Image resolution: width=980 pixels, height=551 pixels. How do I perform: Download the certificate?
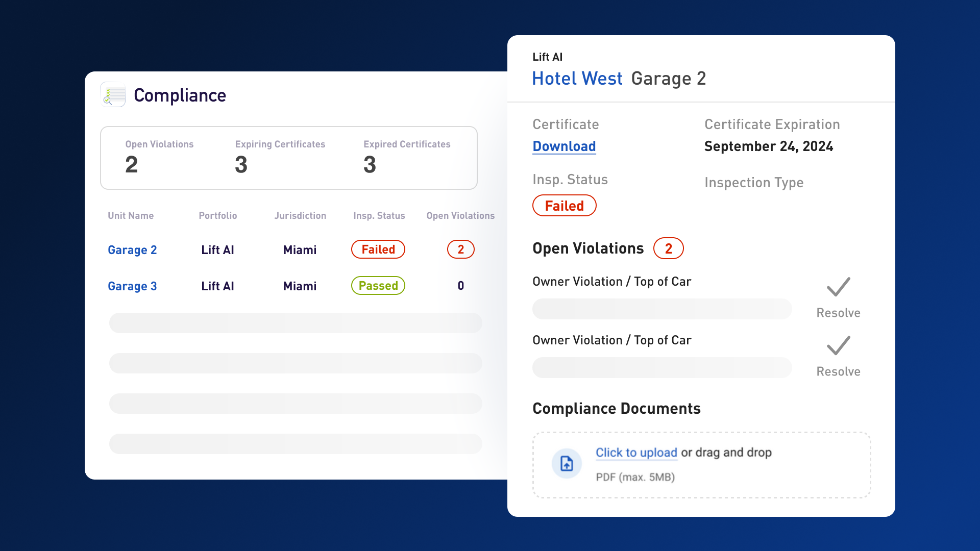[x=564, y=146]
